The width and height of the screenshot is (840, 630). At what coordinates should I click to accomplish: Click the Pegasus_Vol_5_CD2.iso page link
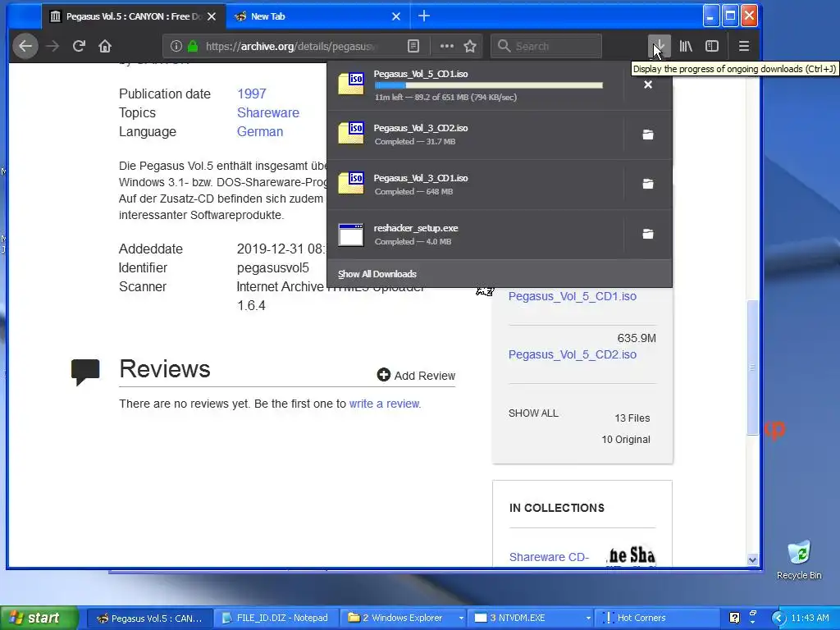(x=572, y=354)
